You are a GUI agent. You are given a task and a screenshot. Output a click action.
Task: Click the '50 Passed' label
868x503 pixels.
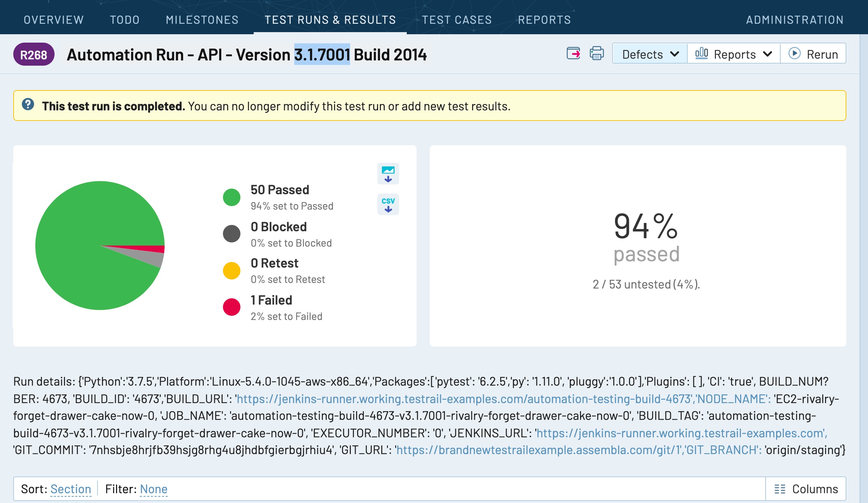[x=280, y=190]
